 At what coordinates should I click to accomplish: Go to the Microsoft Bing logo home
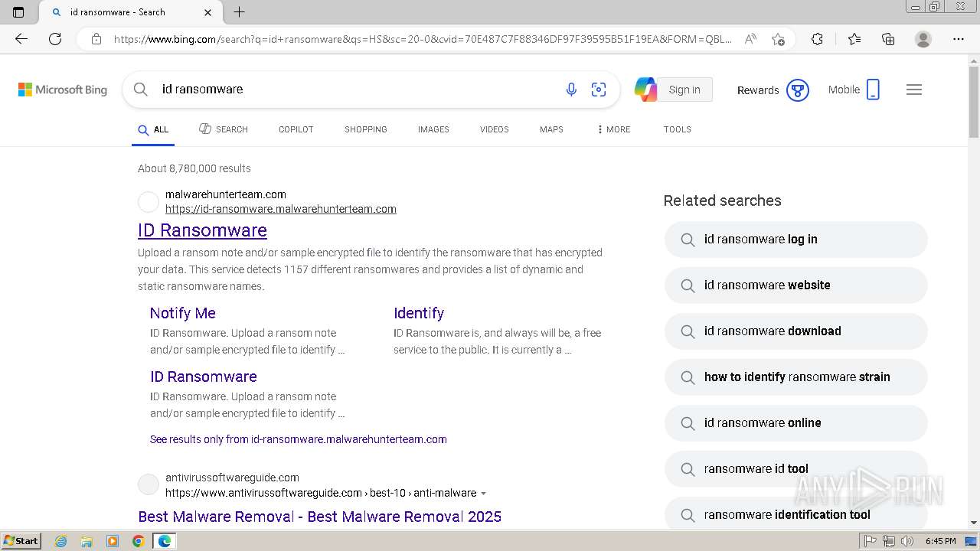click(63, 90)
